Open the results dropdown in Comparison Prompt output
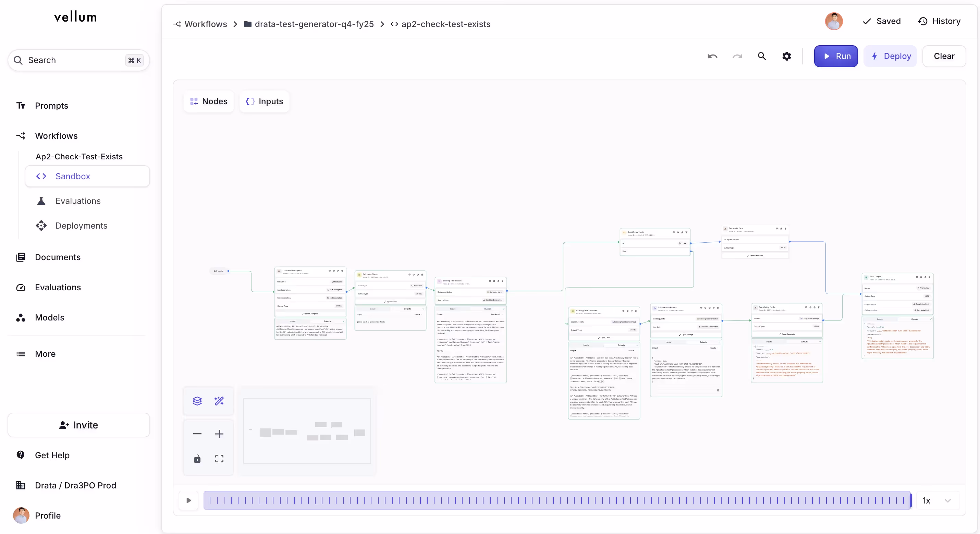Viewport: 980px width, 534px height. coord(713,348)
